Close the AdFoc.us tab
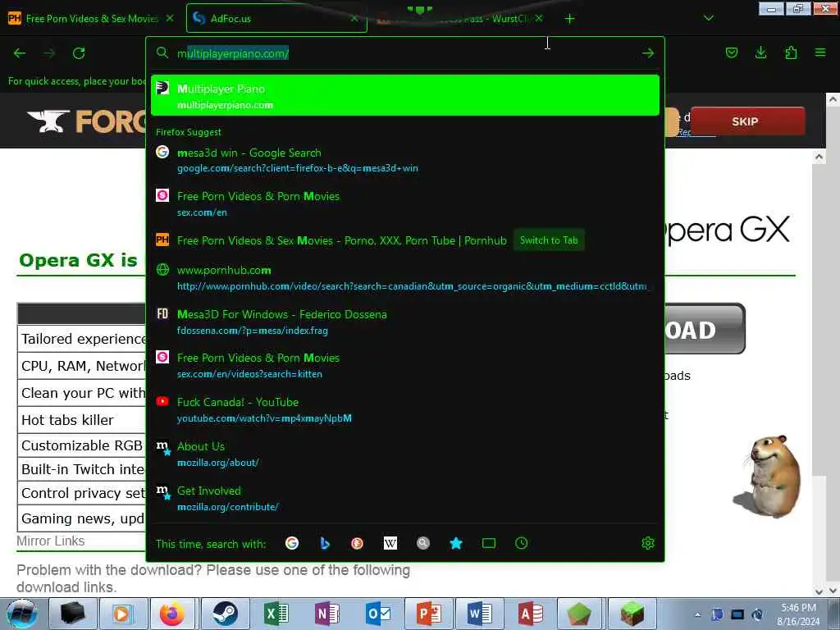The height and width of the screenshot is (630, 840). (354, 18)
